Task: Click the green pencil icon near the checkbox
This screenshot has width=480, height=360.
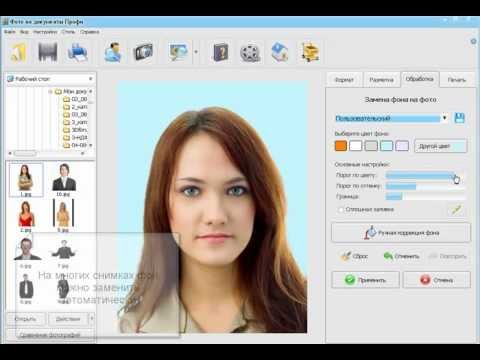Action: pyautogui.click(x=457, y=210)
